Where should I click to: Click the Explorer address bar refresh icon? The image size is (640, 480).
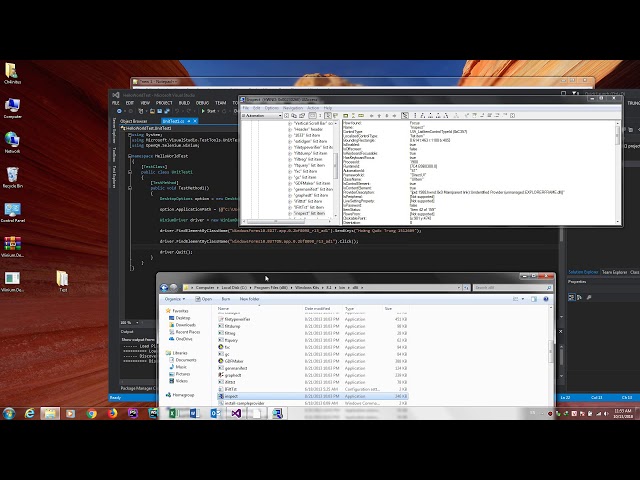coord(466,288)
